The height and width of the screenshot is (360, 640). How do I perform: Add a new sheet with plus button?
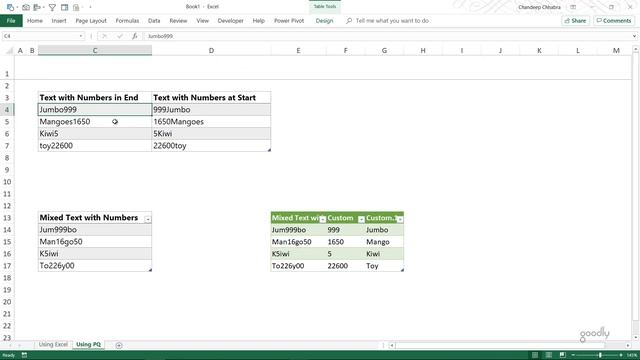point(119,345)
